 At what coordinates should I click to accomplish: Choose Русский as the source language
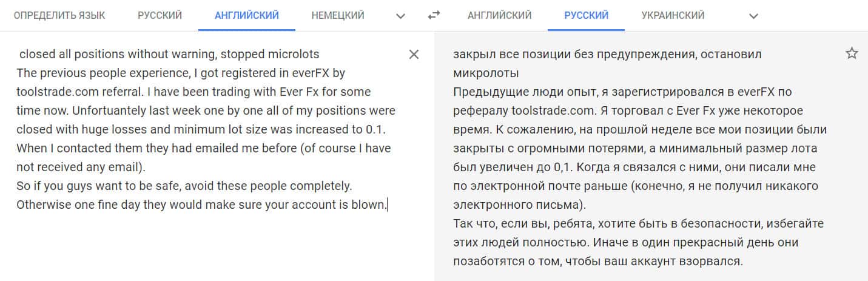(x=160, y=16)
